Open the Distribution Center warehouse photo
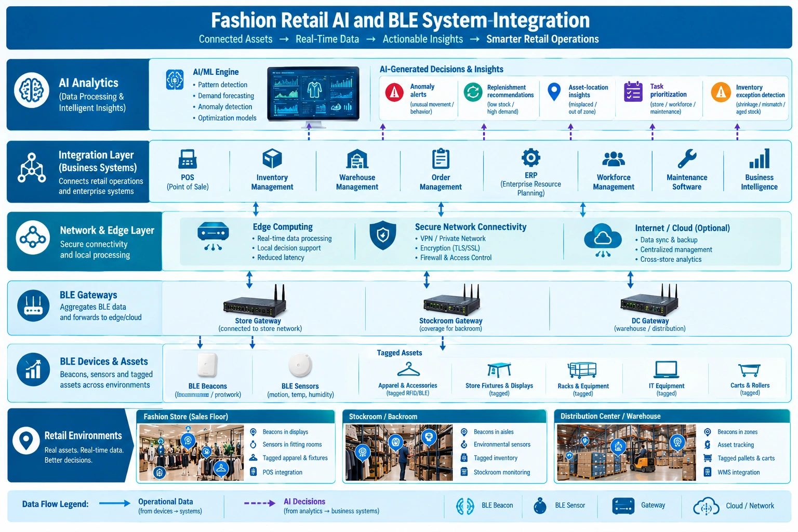Screen dimensions: 798x532 tap(627, 453)
